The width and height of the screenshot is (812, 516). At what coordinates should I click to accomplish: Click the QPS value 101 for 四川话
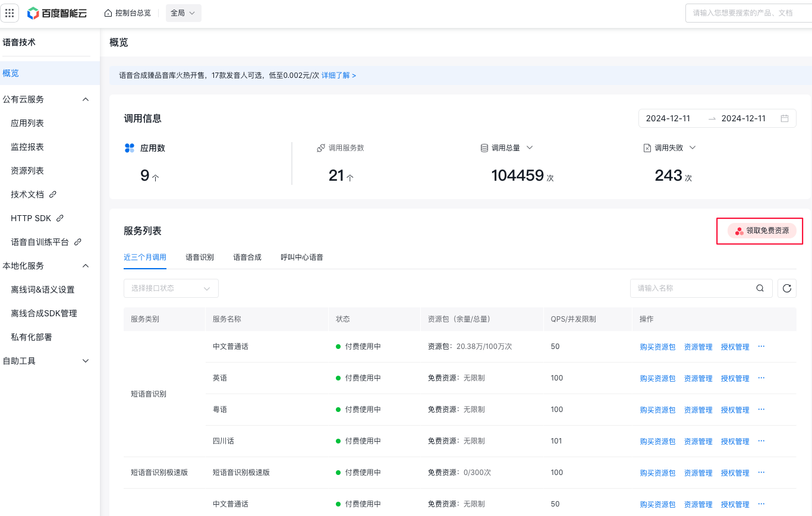[556, 441]
